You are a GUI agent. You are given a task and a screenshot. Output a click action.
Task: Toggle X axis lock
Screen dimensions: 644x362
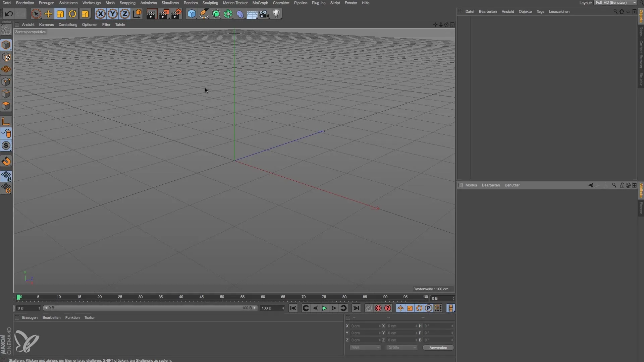(x=100, y=14)
